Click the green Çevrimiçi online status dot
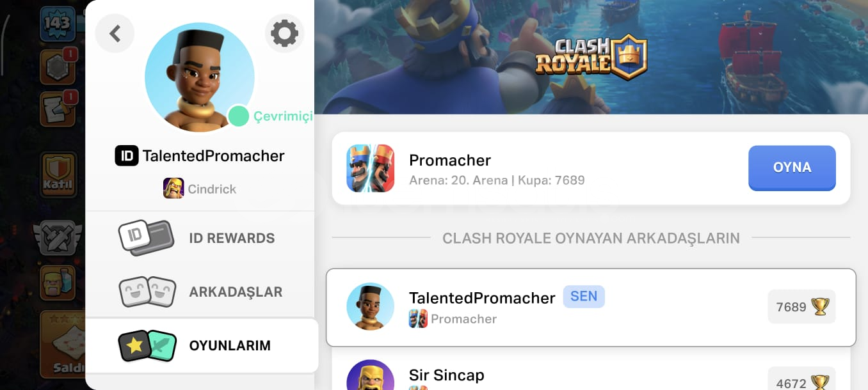 click(x=239, y=116)
